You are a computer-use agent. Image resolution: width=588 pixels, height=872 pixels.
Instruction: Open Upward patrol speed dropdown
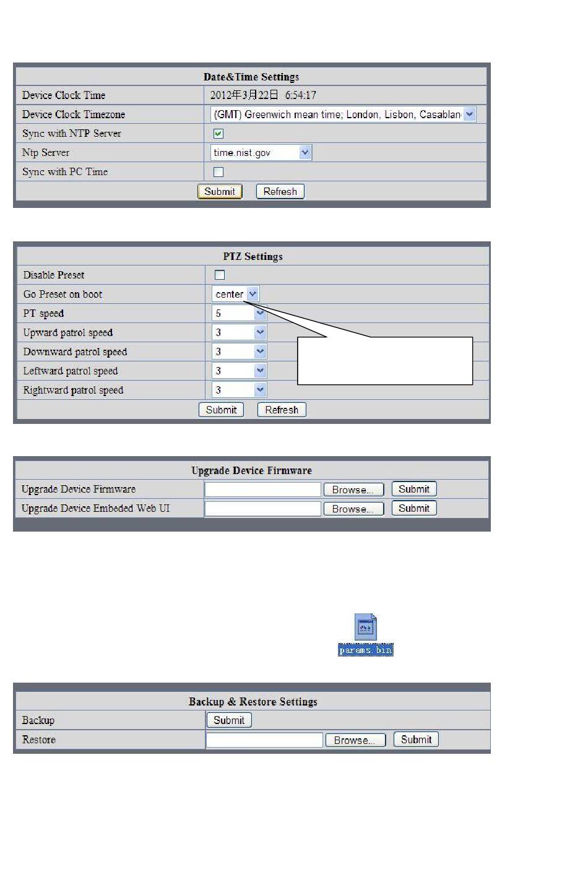[x=239, y=332]
